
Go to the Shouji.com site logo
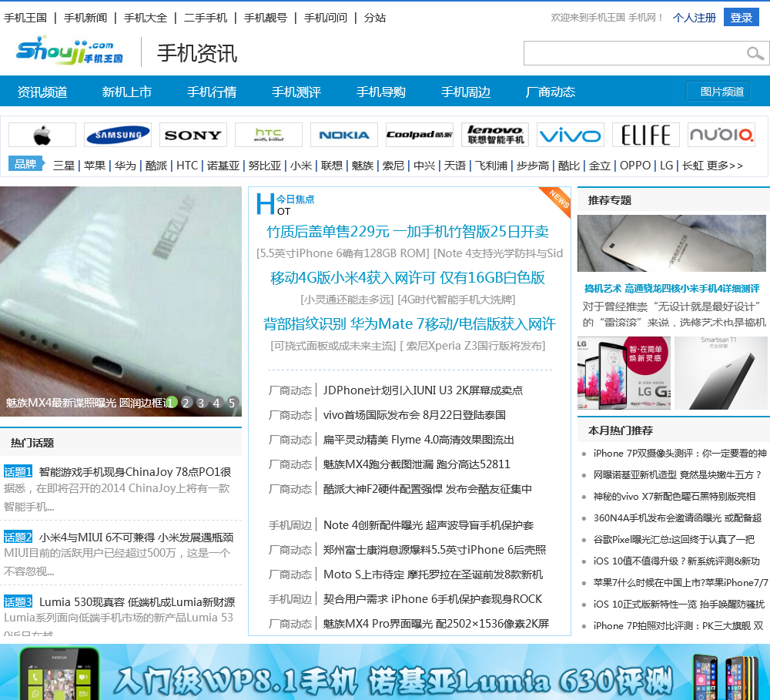tap(69, 51)
